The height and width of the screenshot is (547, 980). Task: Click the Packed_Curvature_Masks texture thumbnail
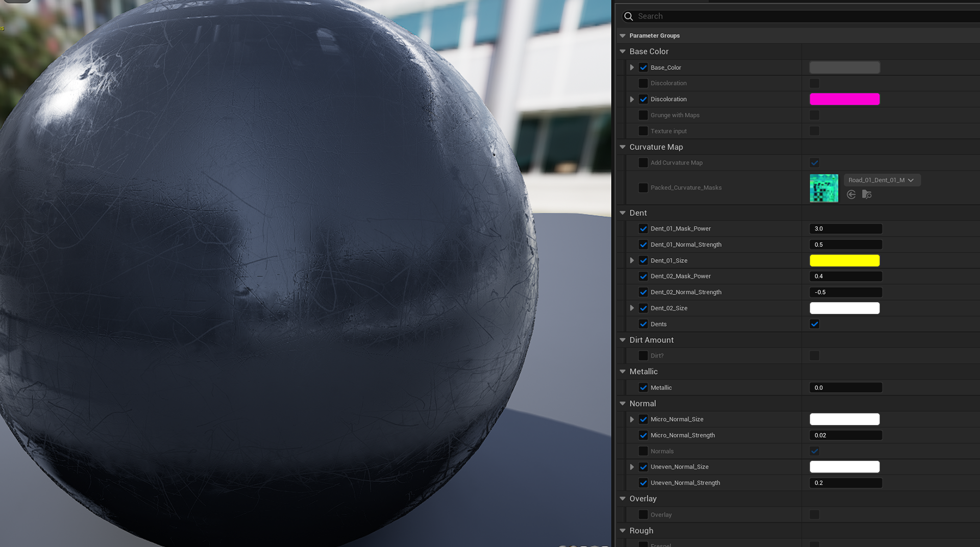click(824, 188)
